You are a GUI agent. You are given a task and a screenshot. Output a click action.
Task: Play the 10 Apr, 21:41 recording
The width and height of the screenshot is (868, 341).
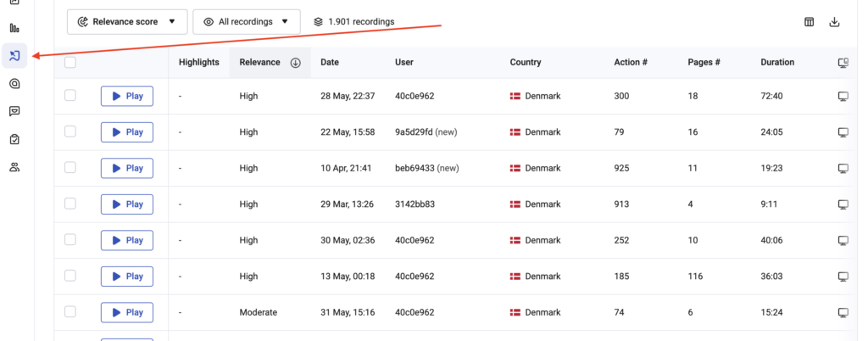127,168
